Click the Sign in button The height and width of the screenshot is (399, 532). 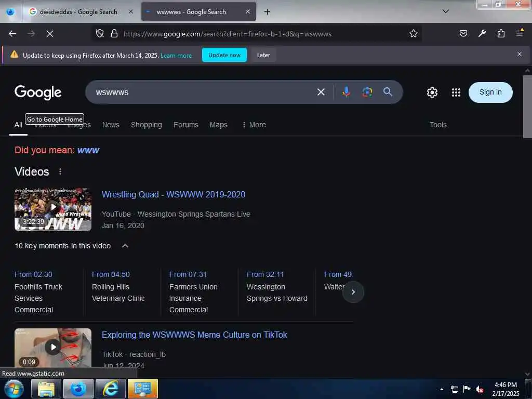coord(490,92)
